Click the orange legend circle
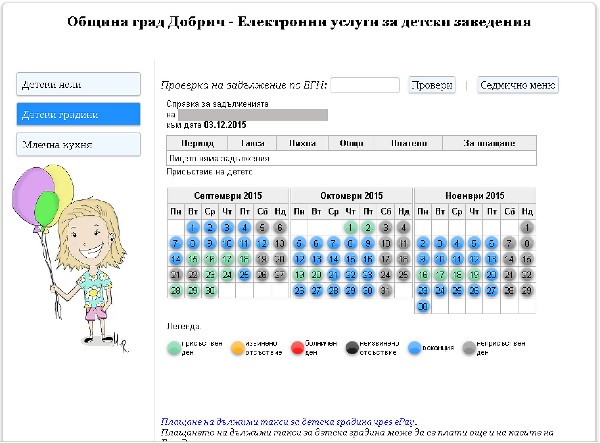600x444 pixels. pyautogui.click(x=238, y=350)
